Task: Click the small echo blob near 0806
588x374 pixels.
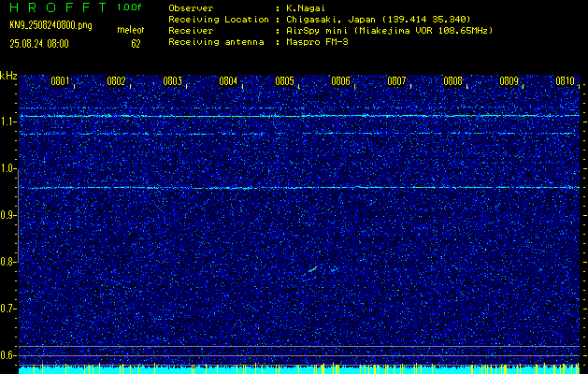Action: coord(334,268)
